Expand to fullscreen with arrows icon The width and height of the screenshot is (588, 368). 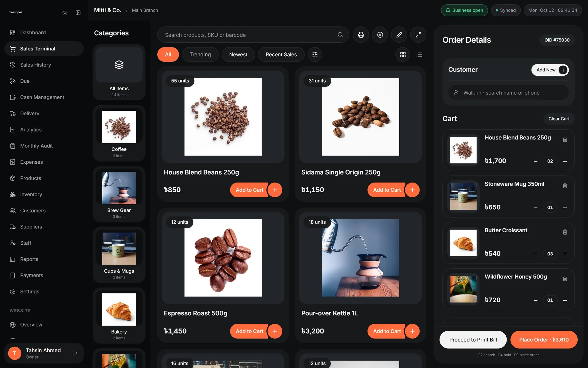pyautogui.click(x=418, y=35)
